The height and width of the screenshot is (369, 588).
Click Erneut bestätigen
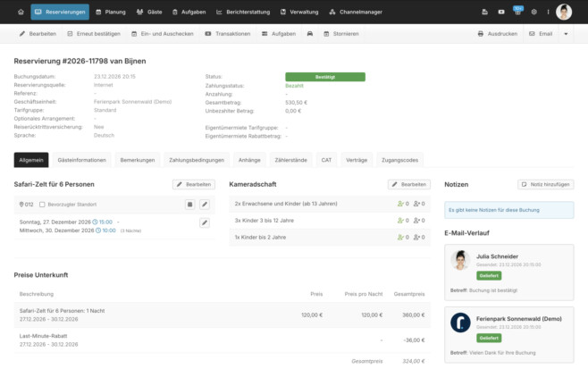pos(94,34)
